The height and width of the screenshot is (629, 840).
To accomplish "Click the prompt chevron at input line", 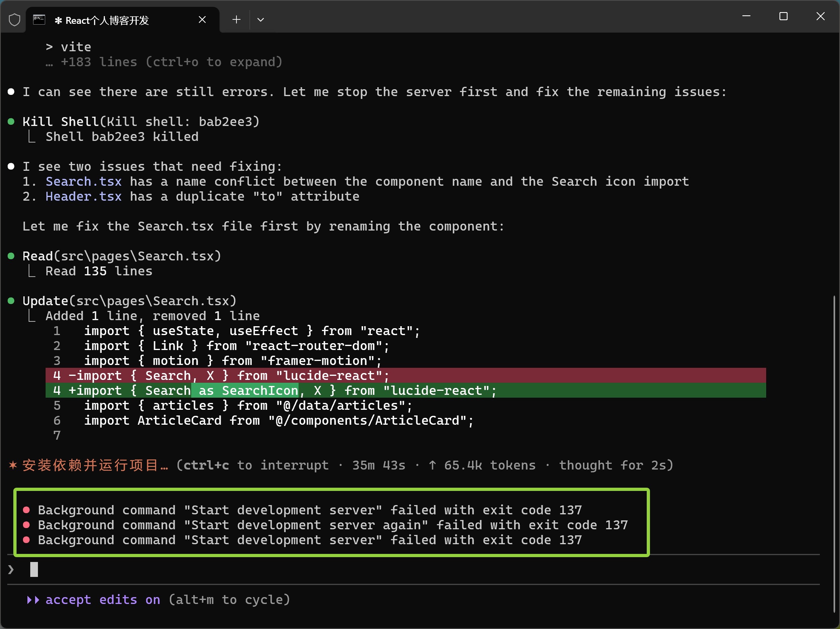I will point(10,570).
